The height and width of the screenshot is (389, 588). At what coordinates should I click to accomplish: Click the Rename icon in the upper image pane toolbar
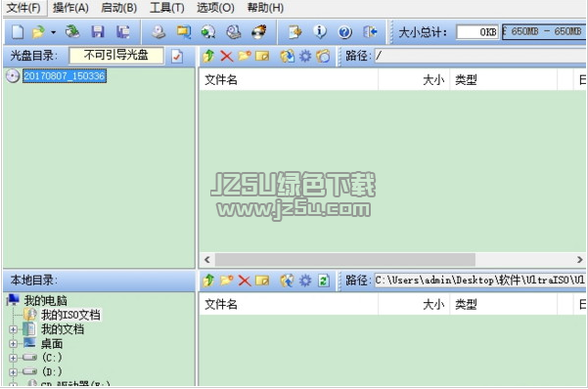(x=262, y=57)
